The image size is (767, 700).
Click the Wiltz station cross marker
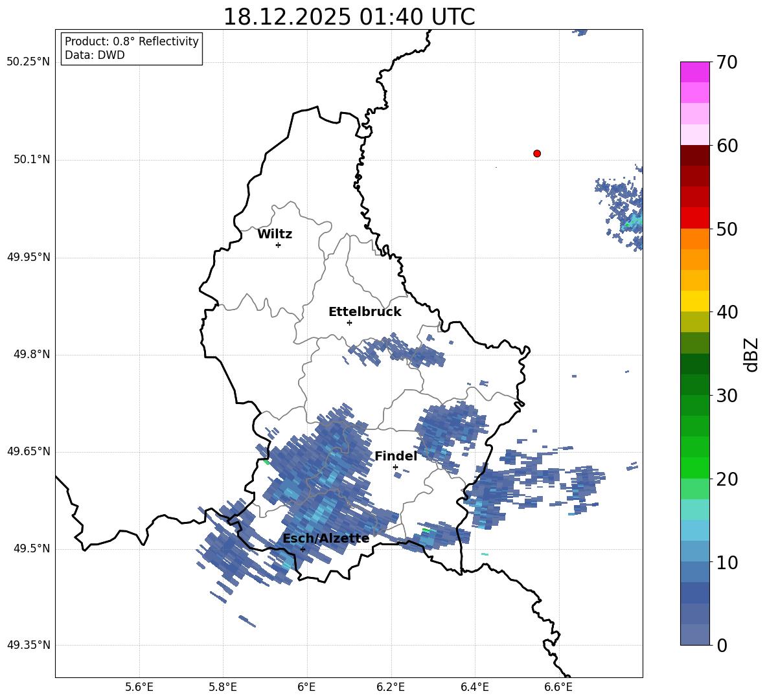coord(279,245)
